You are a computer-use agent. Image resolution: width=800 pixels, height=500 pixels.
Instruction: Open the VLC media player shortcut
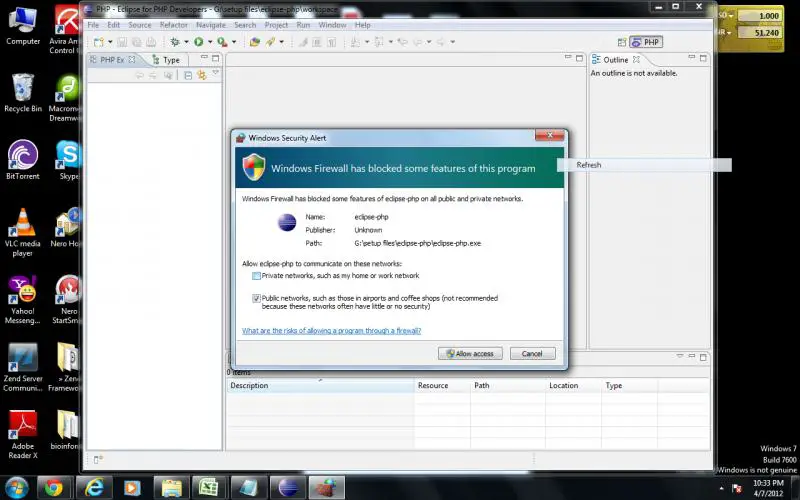(x=22, y=232)
